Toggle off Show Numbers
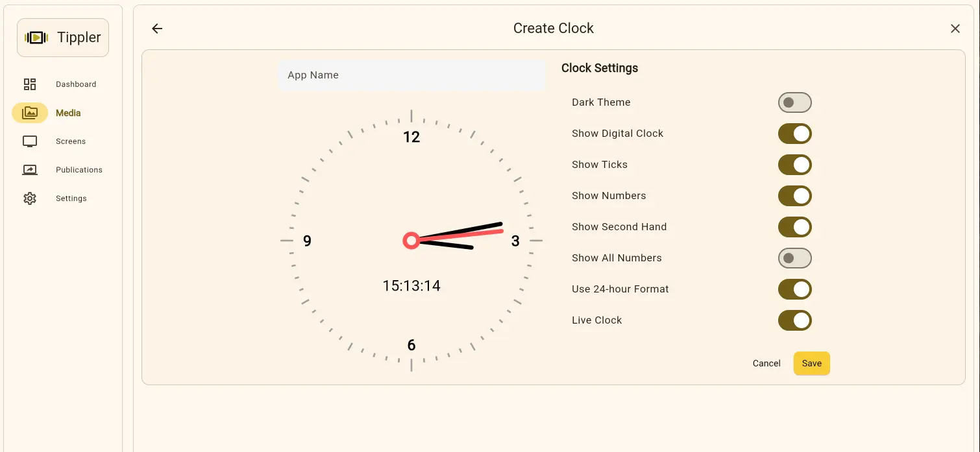Screen dimensions: 980x452 pyautogui.click(x=794, y=196)
